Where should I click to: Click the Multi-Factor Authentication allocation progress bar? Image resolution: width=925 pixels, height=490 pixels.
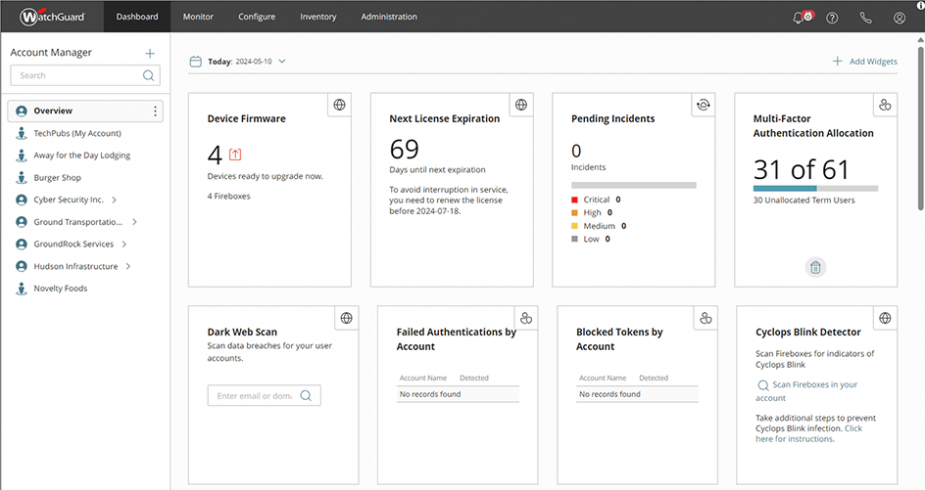coord(815,188)
